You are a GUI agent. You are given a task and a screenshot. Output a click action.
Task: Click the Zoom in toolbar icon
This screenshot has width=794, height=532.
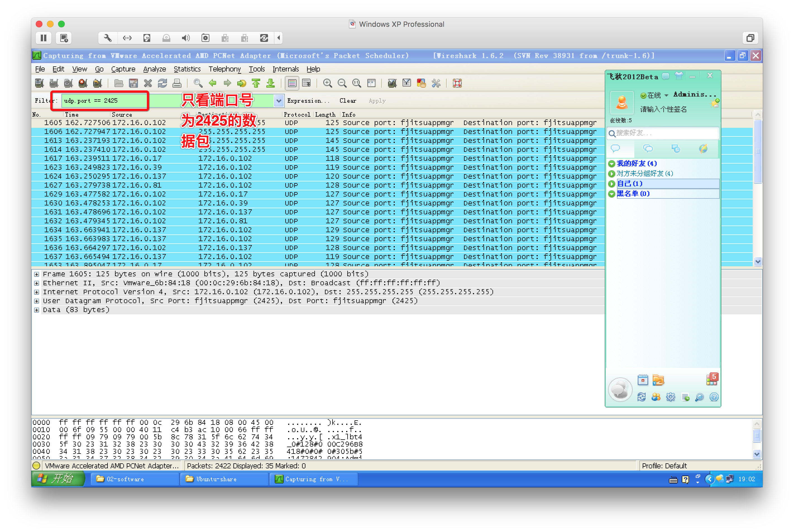327,83
